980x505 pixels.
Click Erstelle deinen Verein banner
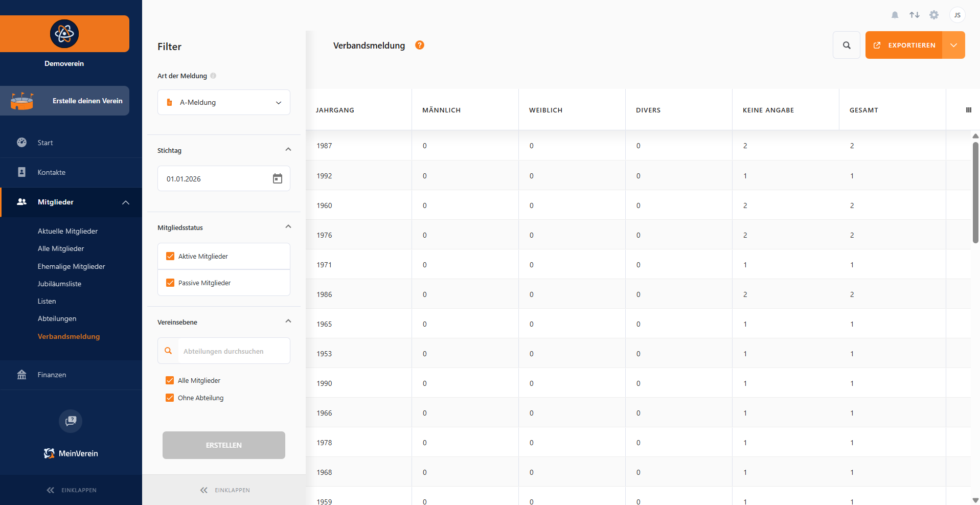click(x=64, y=101)
